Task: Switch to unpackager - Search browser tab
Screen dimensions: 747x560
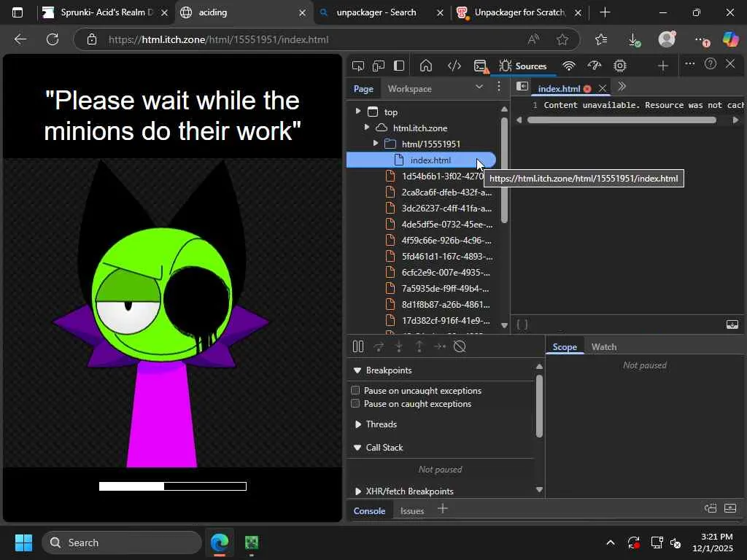Action: click(381, 12)
